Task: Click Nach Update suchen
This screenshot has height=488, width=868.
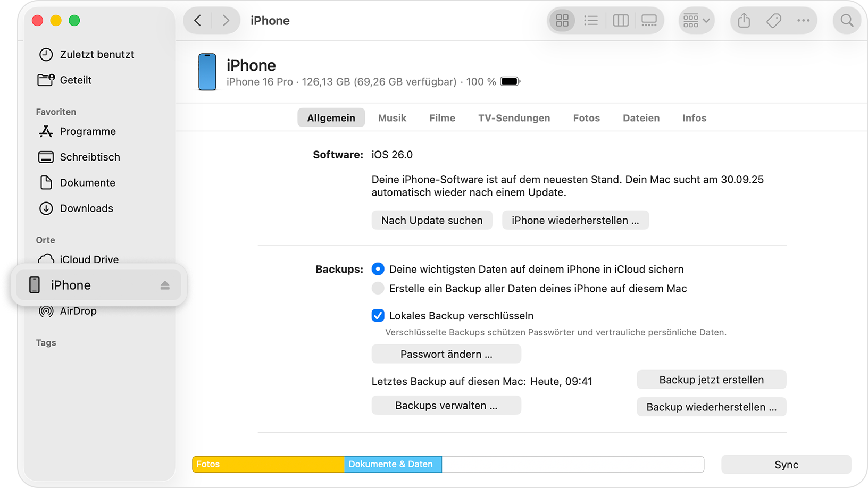Action: (432, 220)
